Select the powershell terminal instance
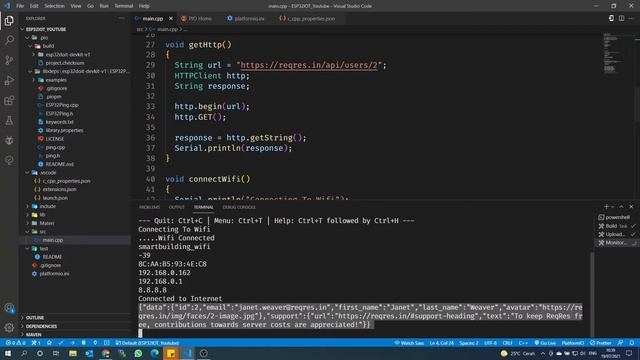Viewport: 640px width, 360px height. [x=616, y=217]
